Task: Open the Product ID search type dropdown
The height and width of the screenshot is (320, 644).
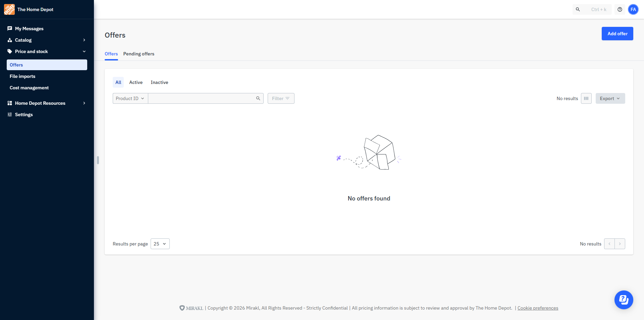Action: 130,98
